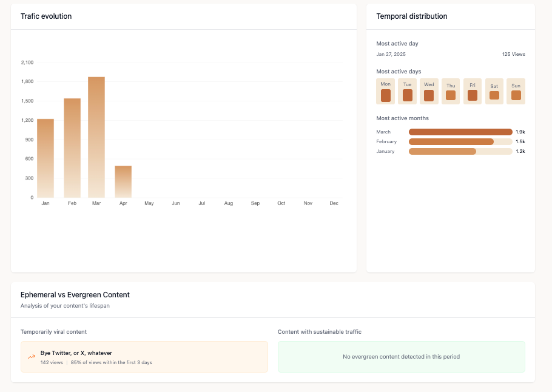552x392 pixels.
Task: Select the Saturday activity square
Action: [494, 95]
